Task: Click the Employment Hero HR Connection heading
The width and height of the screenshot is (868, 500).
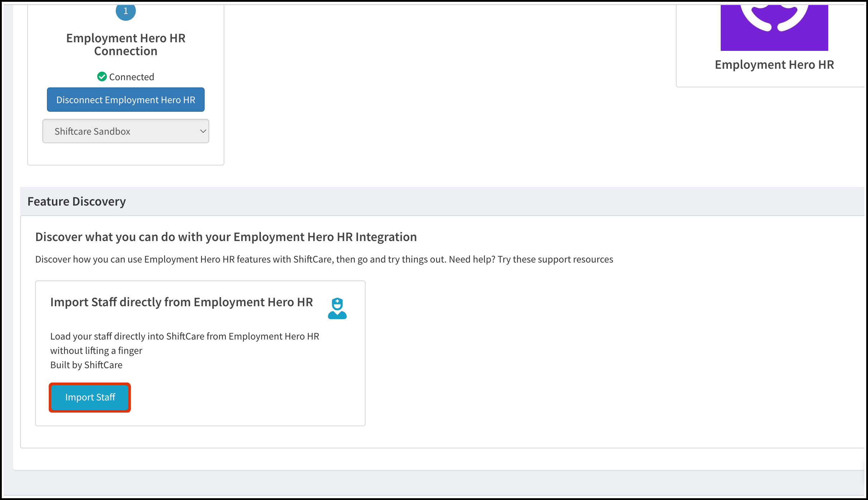Action: tap(126, 44)
